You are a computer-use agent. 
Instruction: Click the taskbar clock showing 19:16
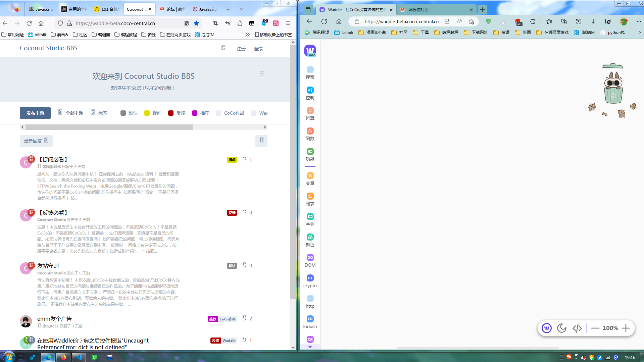[x=630, y=357]
